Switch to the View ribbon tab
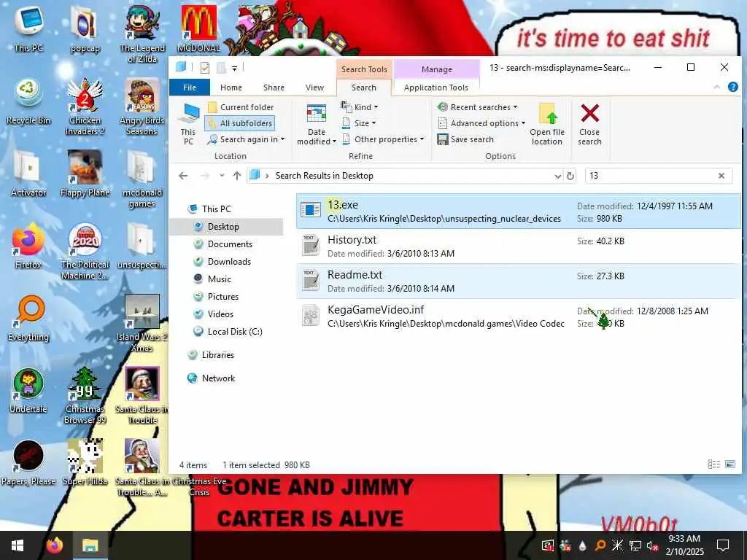Screen dimensions: 747x560 [x=314, y=87]
